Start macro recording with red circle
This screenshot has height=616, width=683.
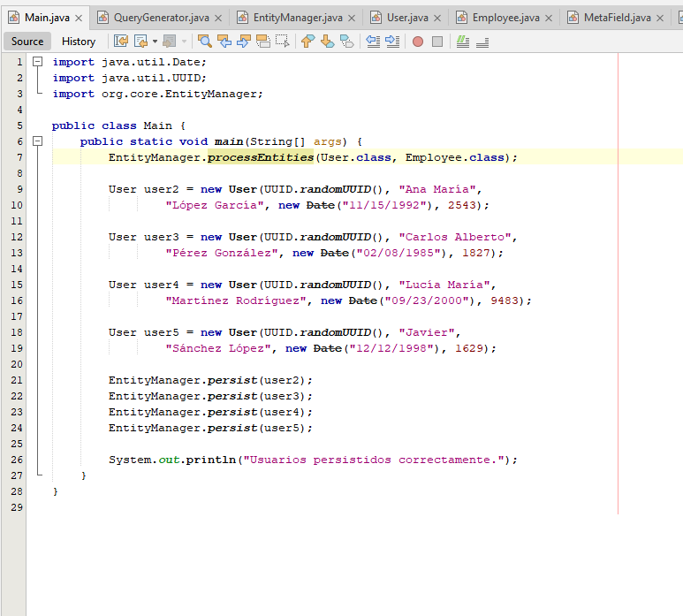[418, 42]
